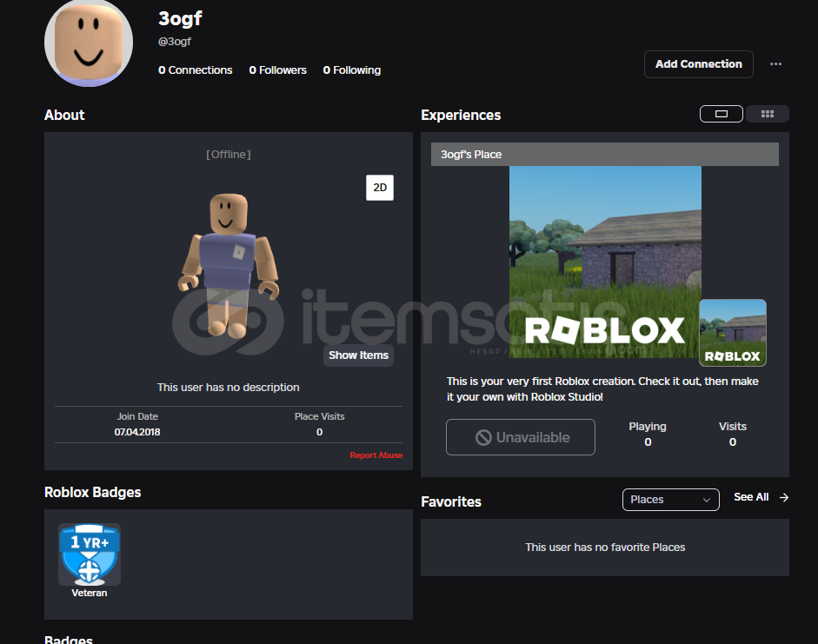
Task: Click the Experiences heading
Action: click(x=461, y=115)
